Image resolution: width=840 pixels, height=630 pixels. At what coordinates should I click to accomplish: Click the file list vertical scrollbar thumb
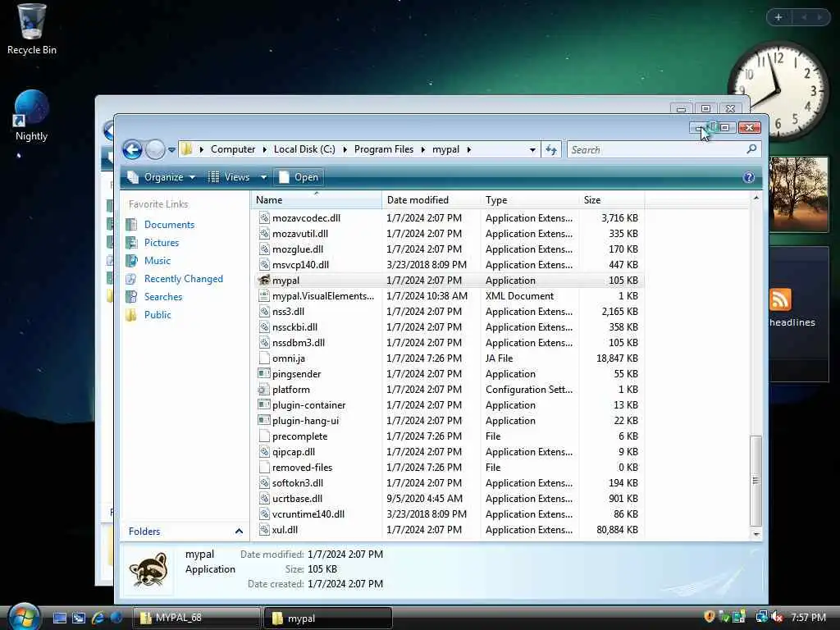pyautogui.click(x=756, y=481)
